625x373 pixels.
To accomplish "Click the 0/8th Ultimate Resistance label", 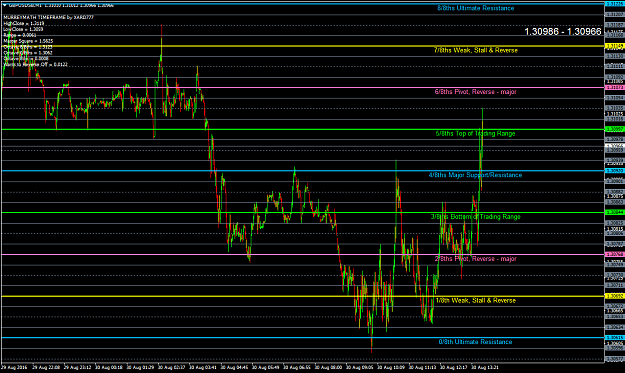I will coord(476,342).
